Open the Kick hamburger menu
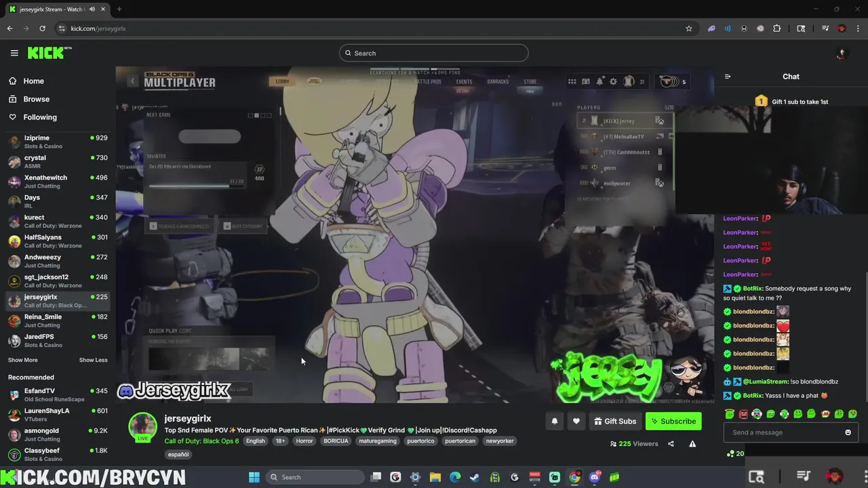This screenshot has width=868, height=488. (14, 53)
